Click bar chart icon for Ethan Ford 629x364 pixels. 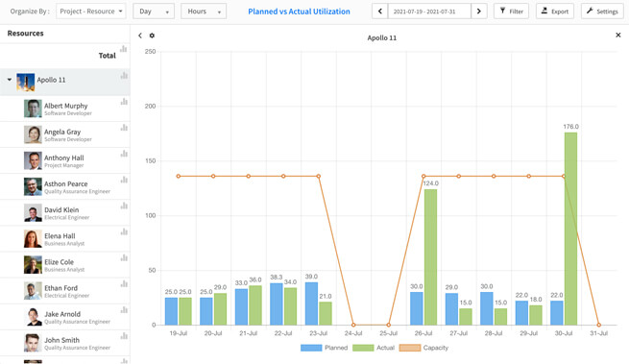[x=124, y=283]
